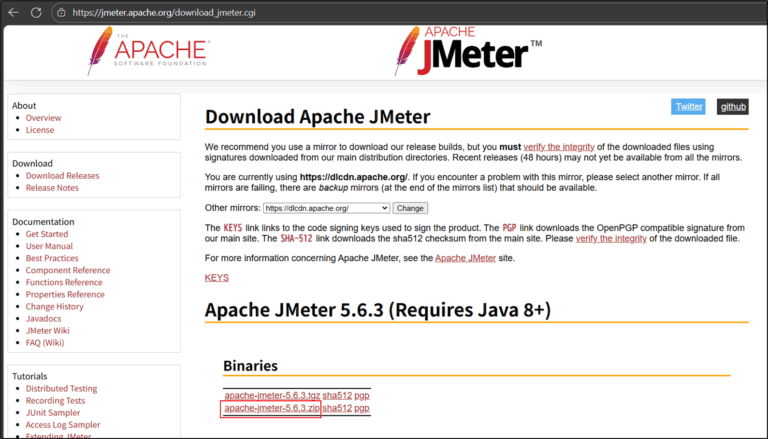Click the bold 'https://dlcdn.apache.org/' mirror text
768x439 pixels.
point(354,177)
